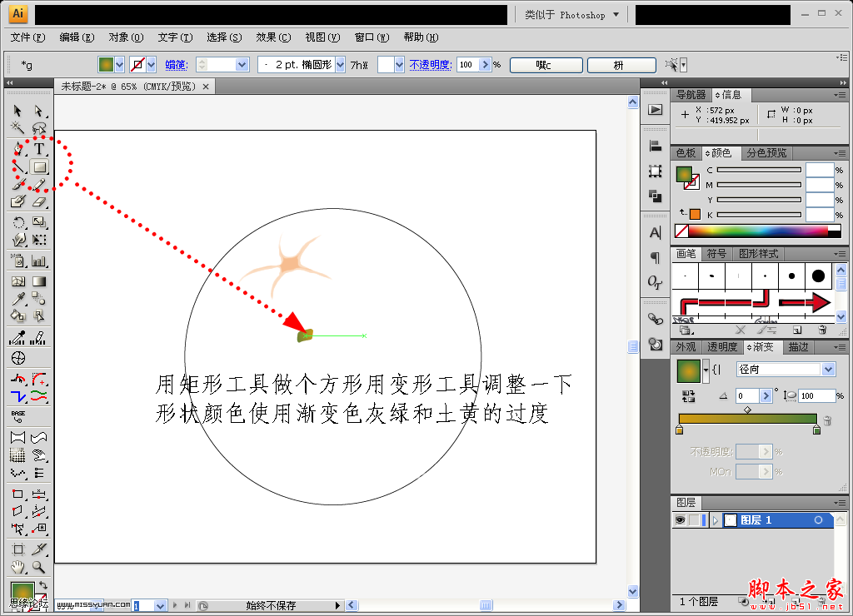
Task: Switch to the 符号 tab
Action: point(716,253)
